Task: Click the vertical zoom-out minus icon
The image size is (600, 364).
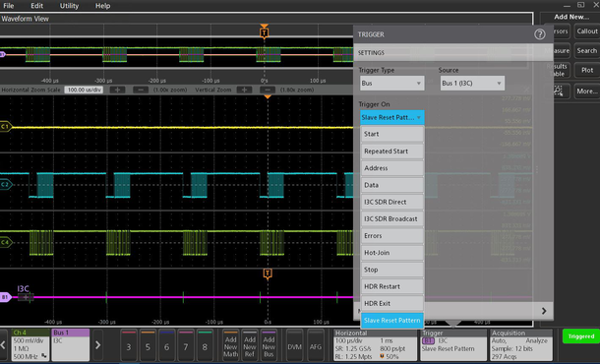Action: (x=268, y=90)
